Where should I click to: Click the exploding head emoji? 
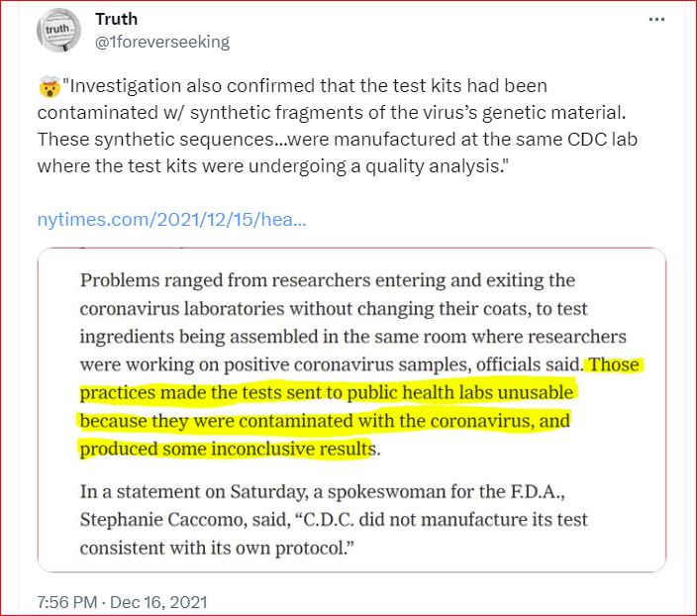click(x=48, y=87)
